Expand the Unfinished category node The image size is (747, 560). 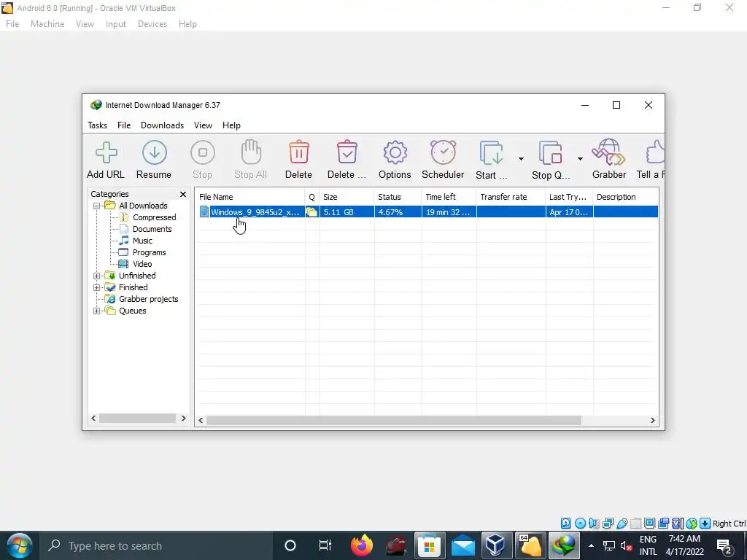(97, 276)
